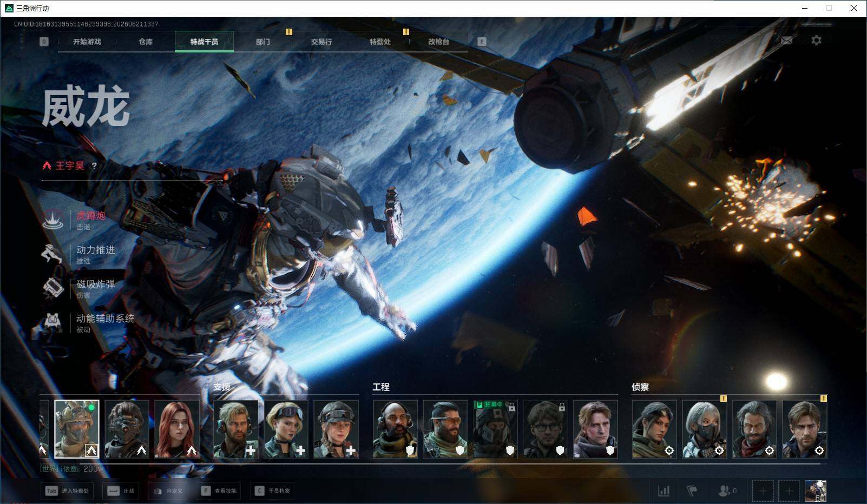Image resolution: width=867 pixels, height=504 pixels.
Task: Switch to the 特勤处 tab
Action: point(380,42)
